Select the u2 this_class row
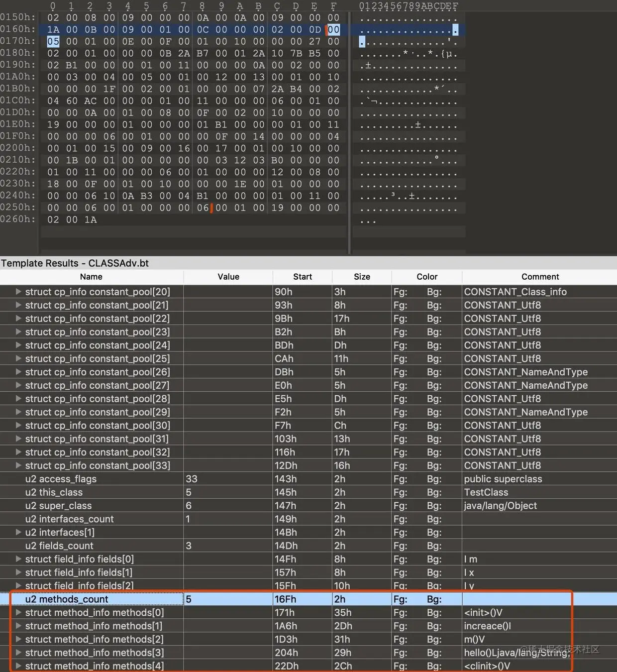This screenshot has width=617, height=672. point(308,492)
